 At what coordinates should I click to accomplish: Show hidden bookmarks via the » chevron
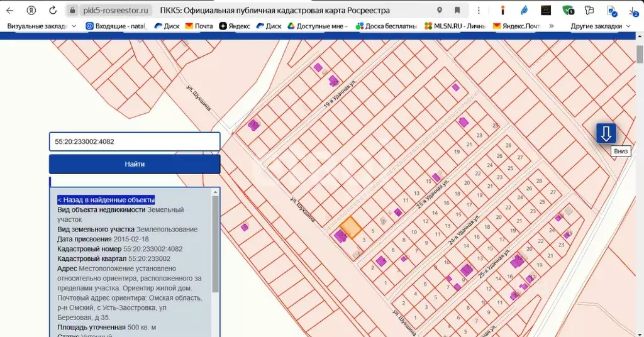[x=552, y=26]
